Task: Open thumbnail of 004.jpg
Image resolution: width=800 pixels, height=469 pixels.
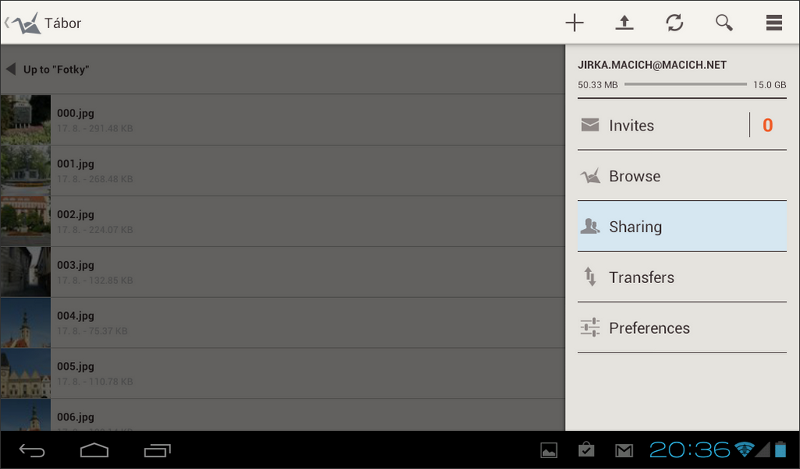Action: coord(26,323)
